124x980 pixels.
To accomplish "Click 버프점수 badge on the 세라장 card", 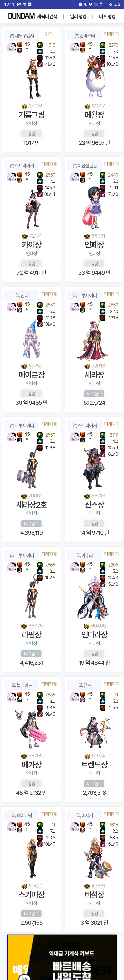I will tap(94, 393).
